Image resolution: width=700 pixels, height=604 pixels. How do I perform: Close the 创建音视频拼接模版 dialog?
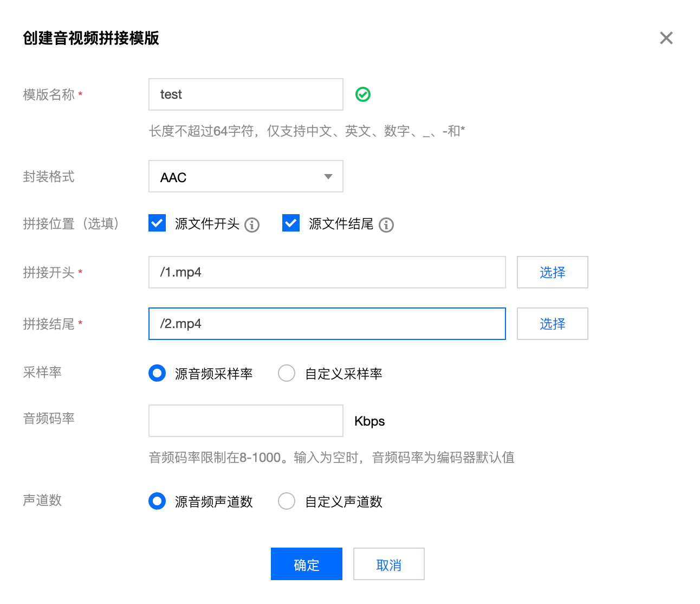click(x=666, y=38)
